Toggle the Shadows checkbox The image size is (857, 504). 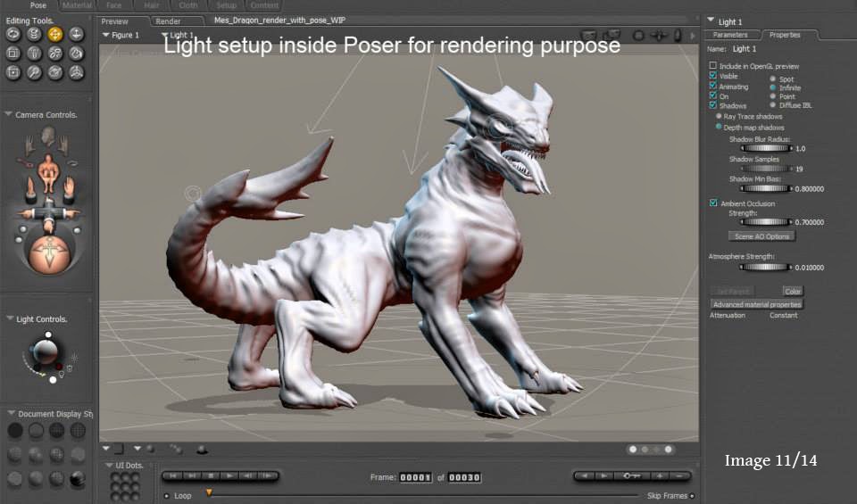coord(712,105)
